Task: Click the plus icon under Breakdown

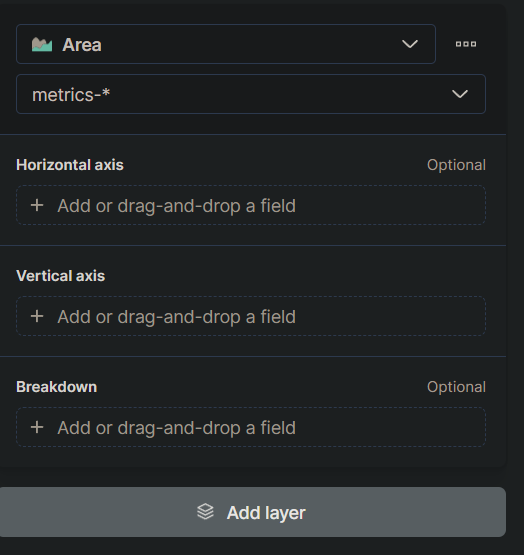Action: [37, 427]
